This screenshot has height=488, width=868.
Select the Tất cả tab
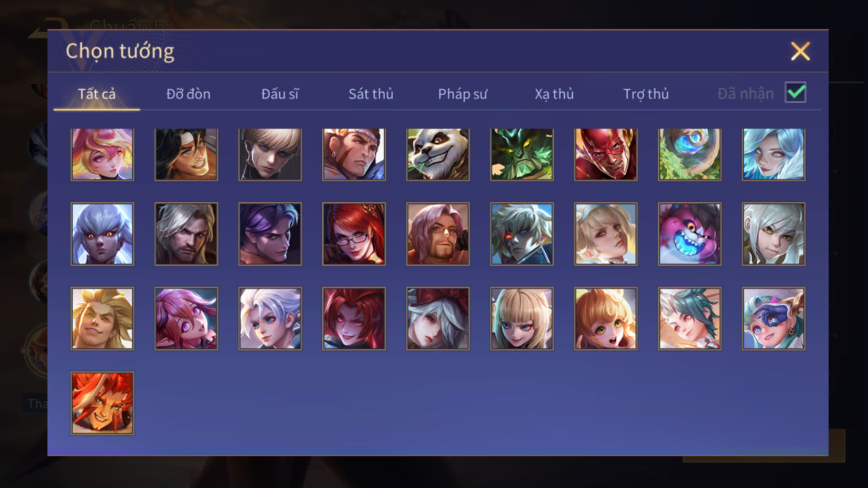[97, 94]
